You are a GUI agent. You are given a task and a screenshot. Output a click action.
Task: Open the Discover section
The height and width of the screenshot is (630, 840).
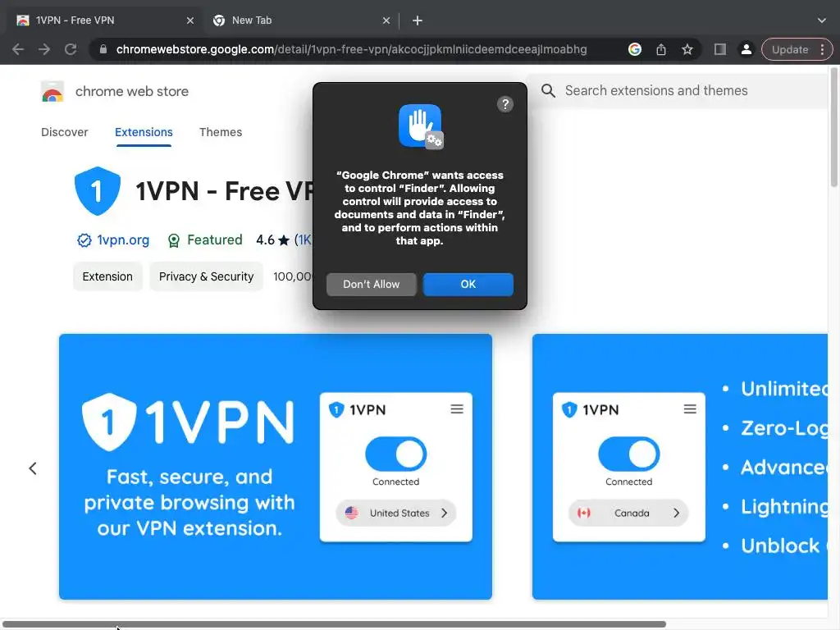coord(64,132)
